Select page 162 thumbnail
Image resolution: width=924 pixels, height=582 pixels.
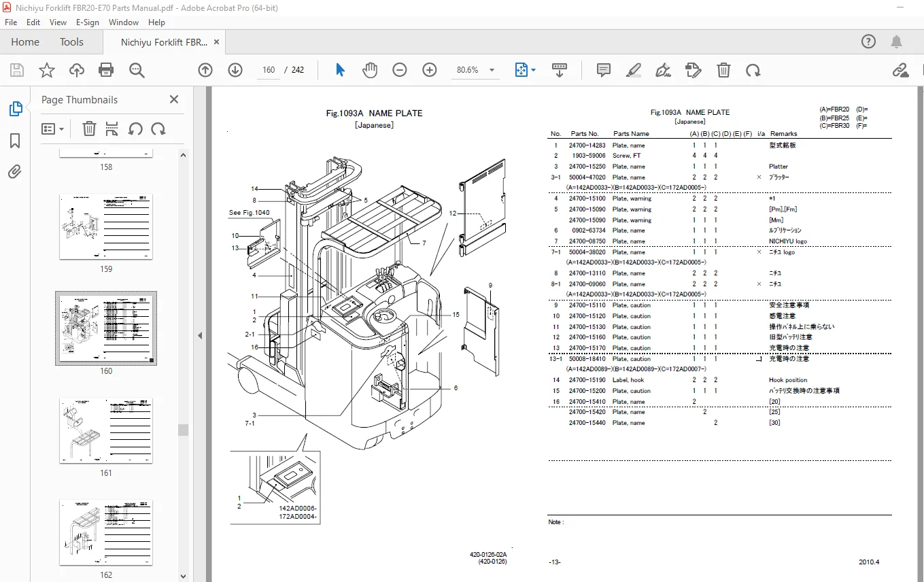coord(106,532)
